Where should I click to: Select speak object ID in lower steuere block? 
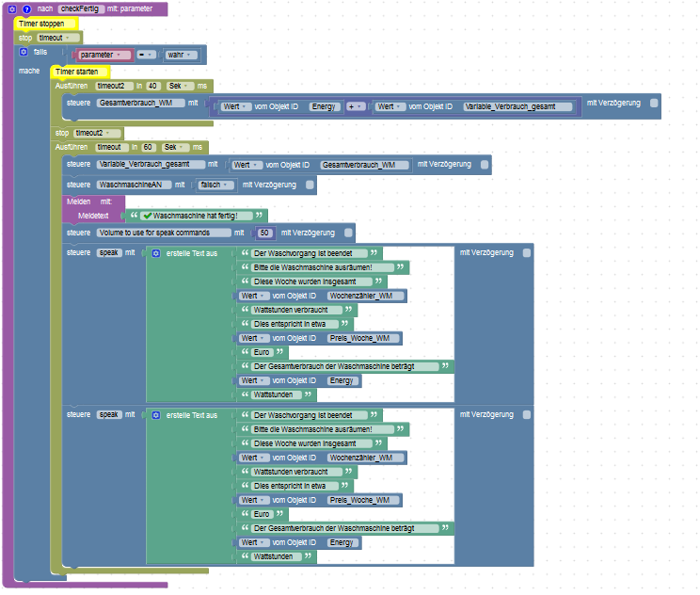click(x=109, y=415)
